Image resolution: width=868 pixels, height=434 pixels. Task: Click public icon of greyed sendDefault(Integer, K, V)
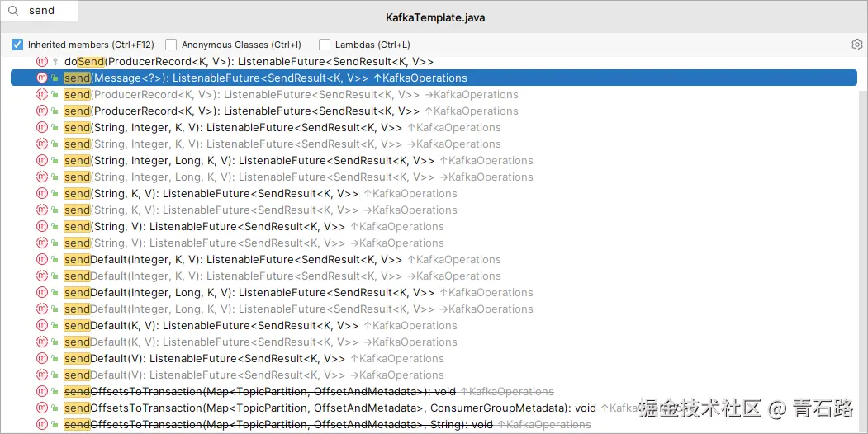pos(55,276)
